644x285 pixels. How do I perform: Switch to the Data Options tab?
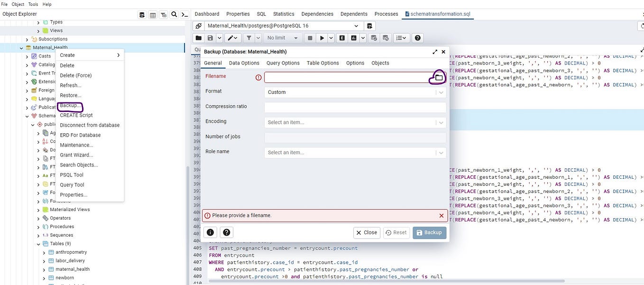click(x=244, y=63)
